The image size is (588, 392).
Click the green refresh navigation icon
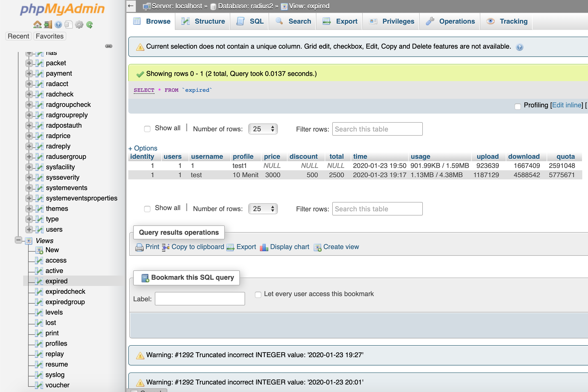[x=89, y=25]
